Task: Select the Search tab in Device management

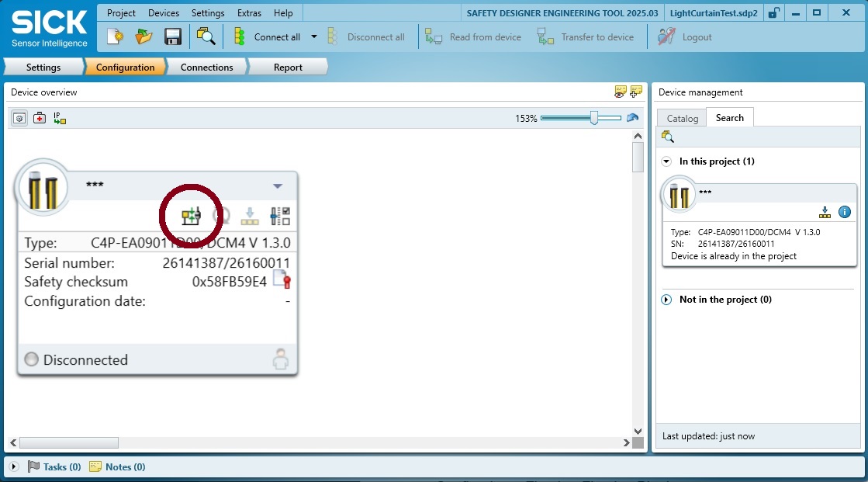Action: click(x=730, y=117)
